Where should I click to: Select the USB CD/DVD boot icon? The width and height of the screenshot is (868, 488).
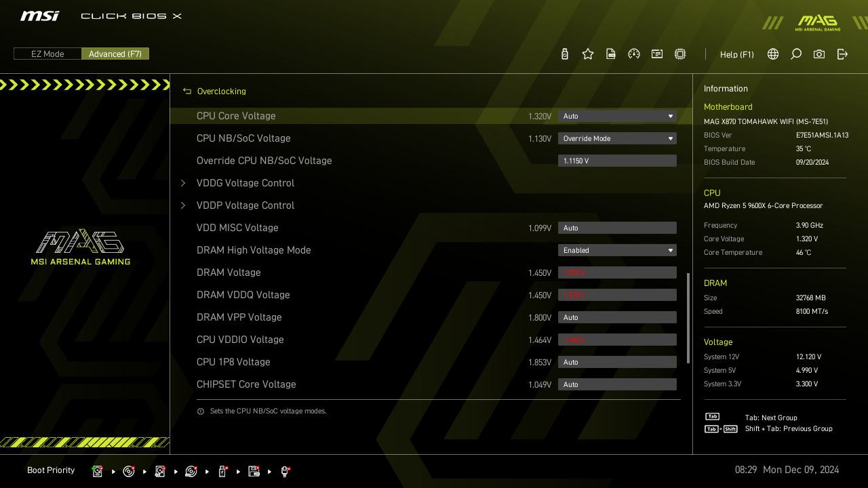pos(191,471)
